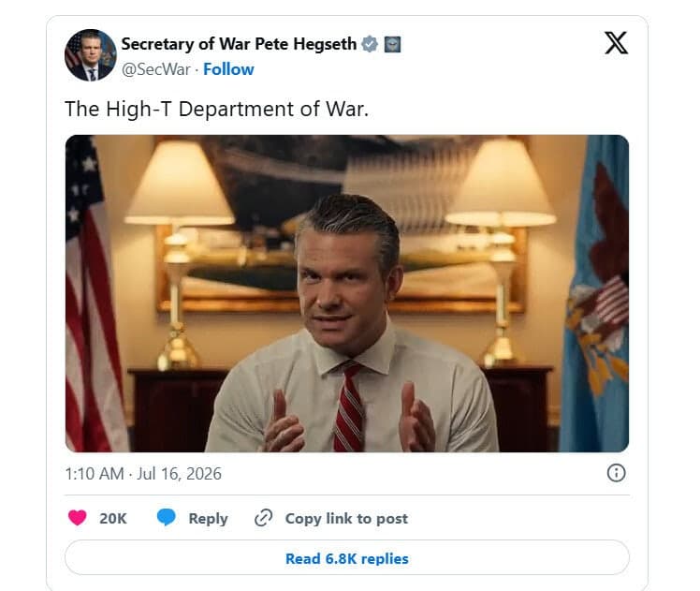The image size is (700, 591).
Task: Open the profile avatar picture
Action: pos(91,55)
